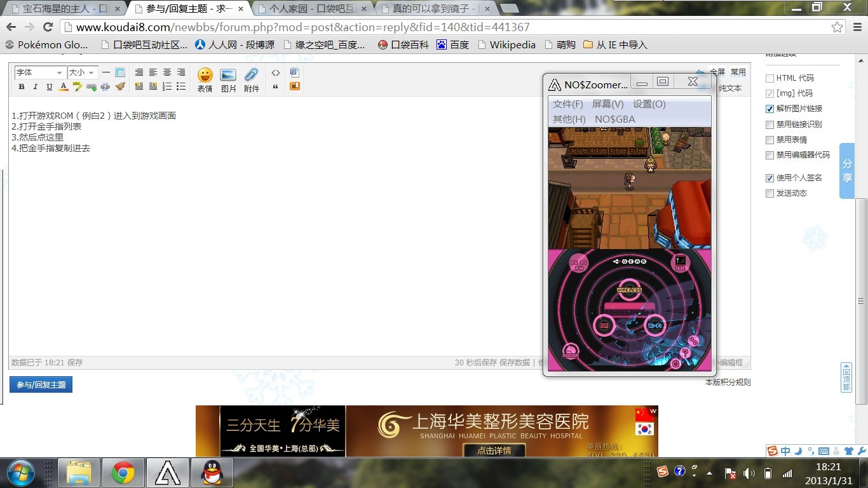Reload the page with the refresh button
The image size is (868, 488).
pos(48,27)
